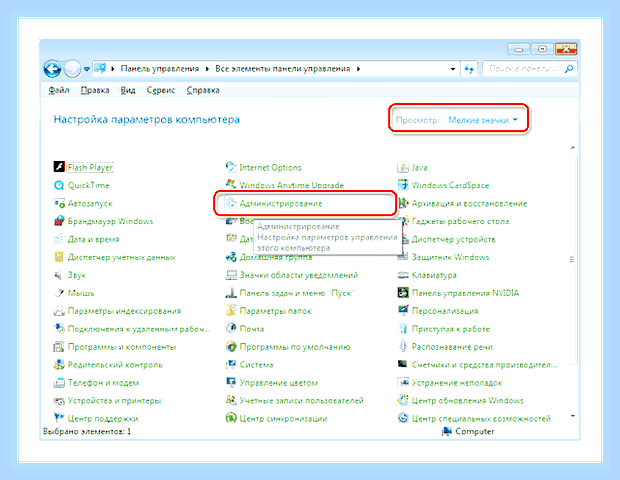Open the Администрирование icon
620x480 pixels.
(231, 203)
